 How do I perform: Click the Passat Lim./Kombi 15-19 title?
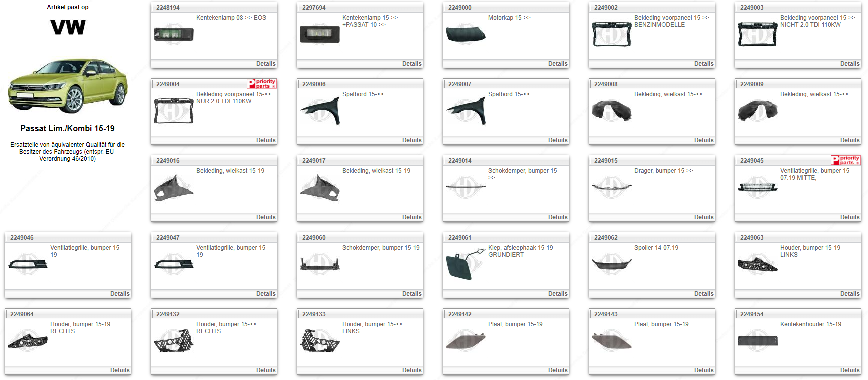click(x=67, y=129)
